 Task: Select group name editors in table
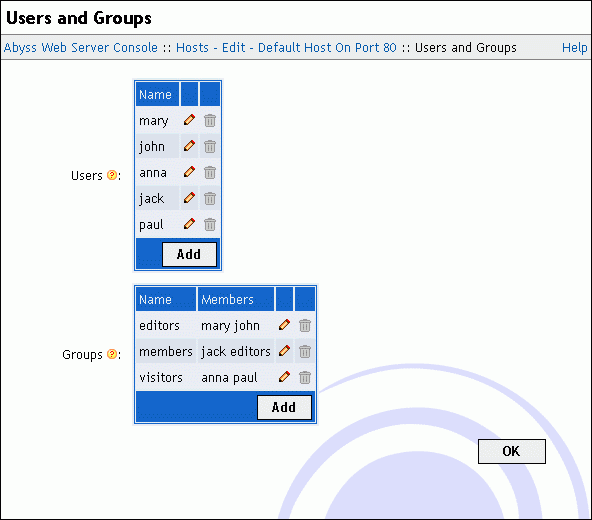pyautogui.click(x=159, y=326)
